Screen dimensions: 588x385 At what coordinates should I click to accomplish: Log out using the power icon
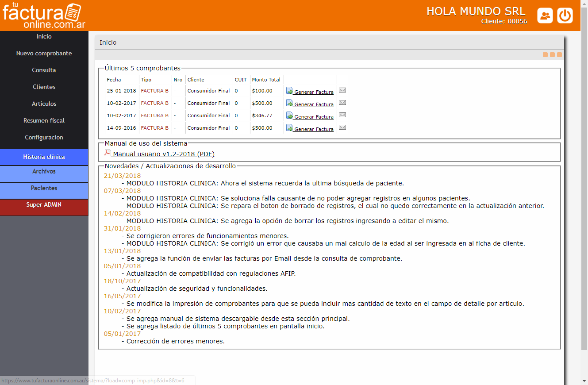[x=565, y=15]
